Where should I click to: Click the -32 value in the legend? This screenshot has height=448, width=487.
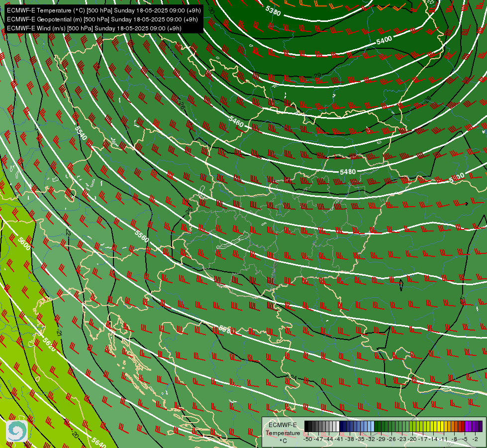tap(370, 439)
